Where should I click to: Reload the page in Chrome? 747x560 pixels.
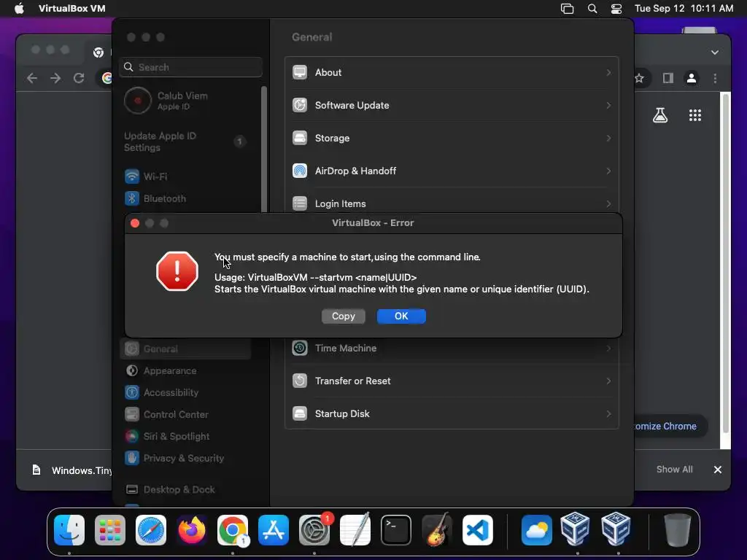(79, 78)
